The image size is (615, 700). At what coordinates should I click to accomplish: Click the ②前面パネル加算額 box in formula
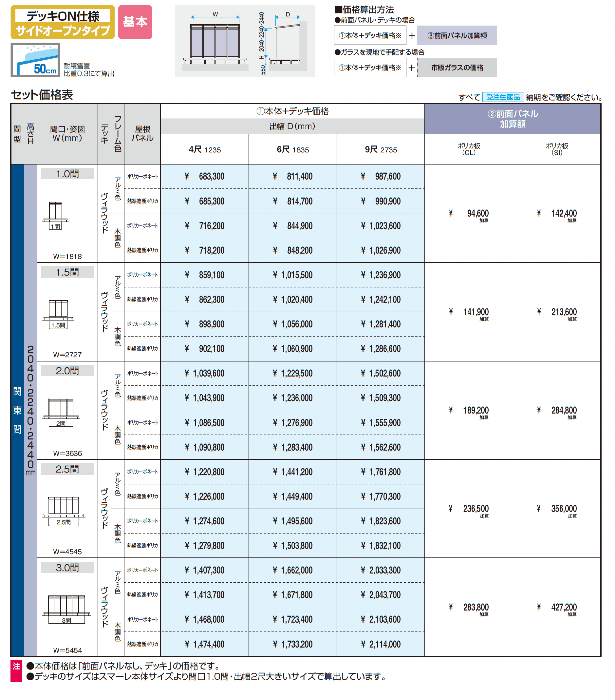[457, 35]
